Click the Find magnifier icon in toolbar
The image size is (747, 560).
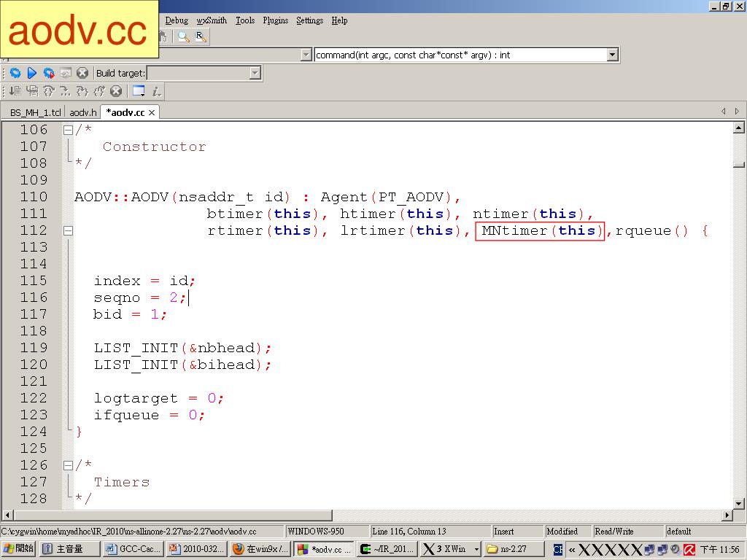pos(183,36)
